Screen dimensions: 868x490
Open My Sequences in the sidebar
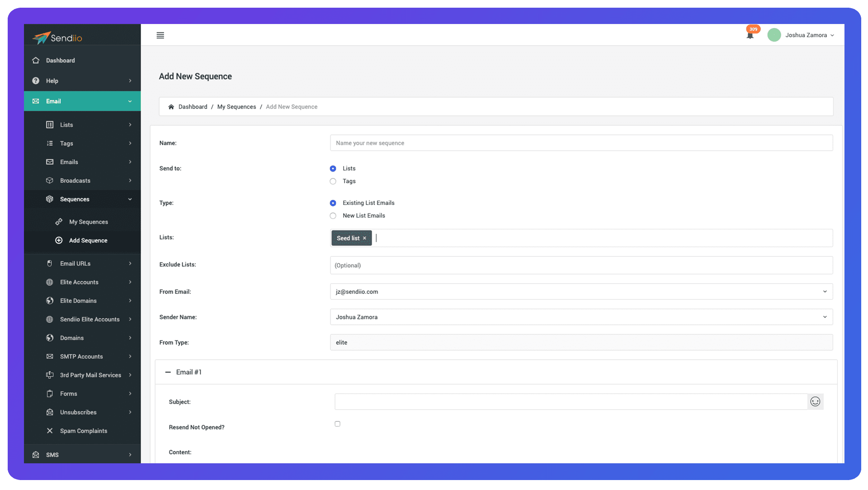pos(88,222)
